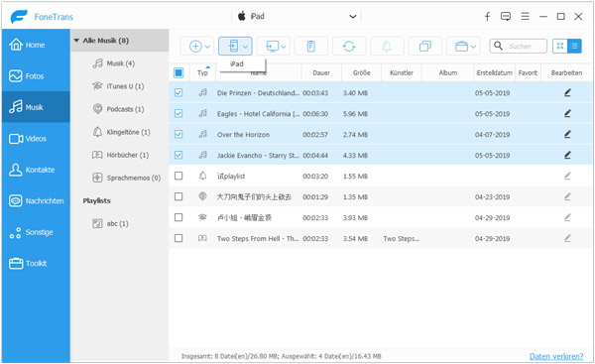Sort by Typ column header

pos(202,72)
